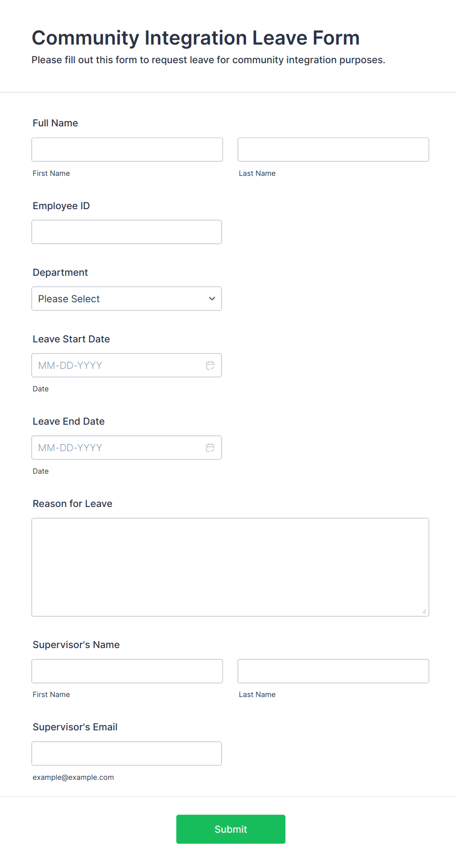Click the Leave Start Date text field
Image resolution: width=456 pixels, height=868 pixels.
(x=127, y=365)
